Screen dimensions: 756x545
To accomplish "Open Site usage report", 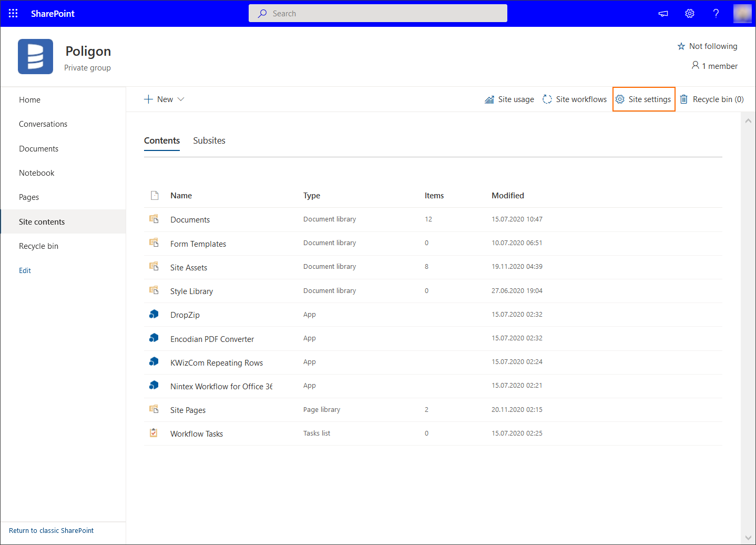I will click(509, 99).
